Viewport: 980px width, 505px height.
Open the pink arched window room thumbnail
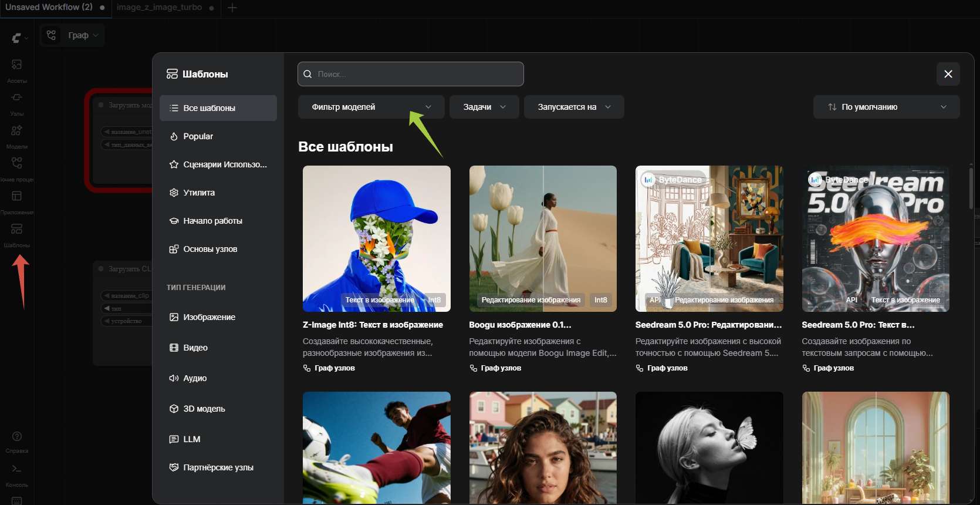click(x=876, y=447)
